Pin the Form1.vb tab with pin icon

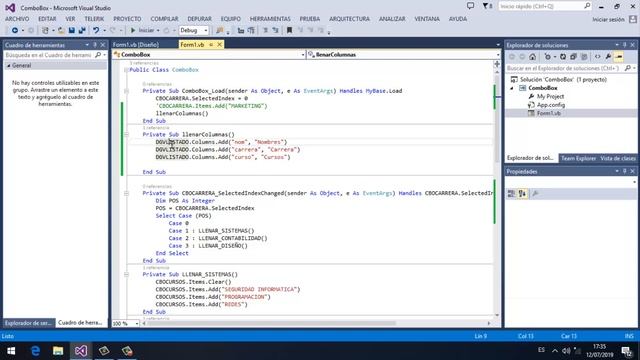[211, 44]
